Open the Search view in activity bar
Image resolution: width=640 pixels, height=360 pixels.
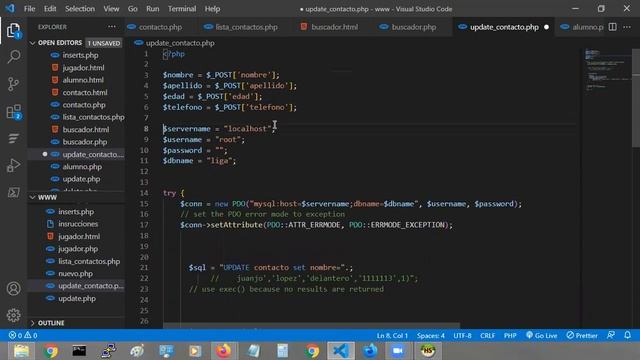pos(13,57)
